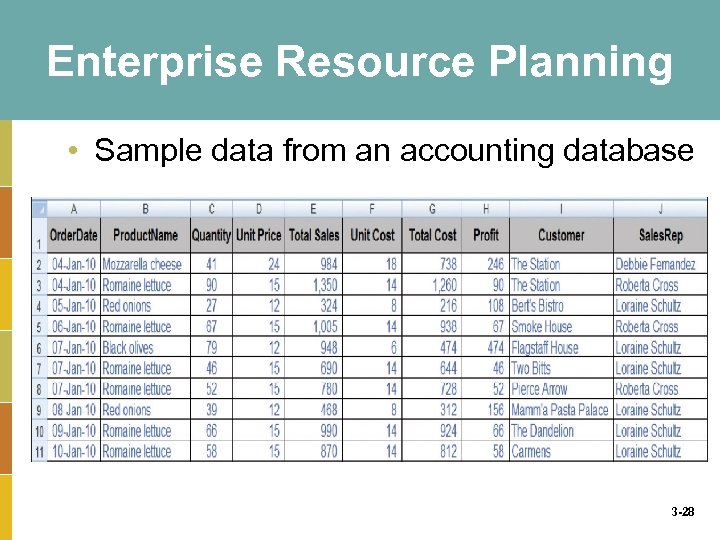This screenshot has height=540, width=720.
Task: Click the Total Sales header cell
Action: pos(314,235)
